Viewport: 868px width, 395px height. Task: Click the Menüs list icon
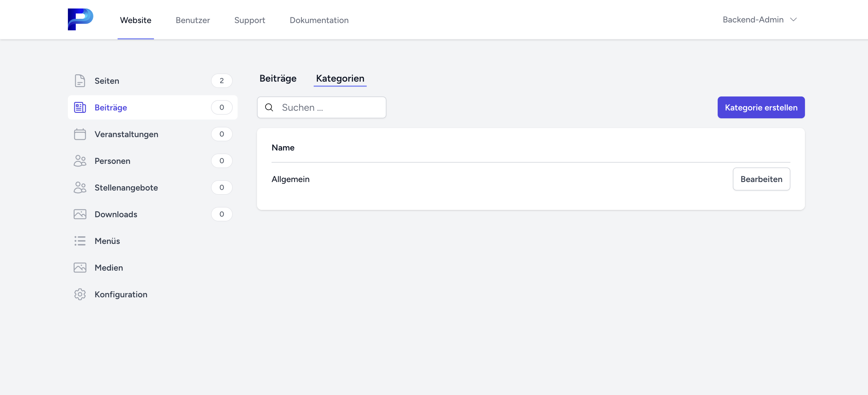point(80,241)
